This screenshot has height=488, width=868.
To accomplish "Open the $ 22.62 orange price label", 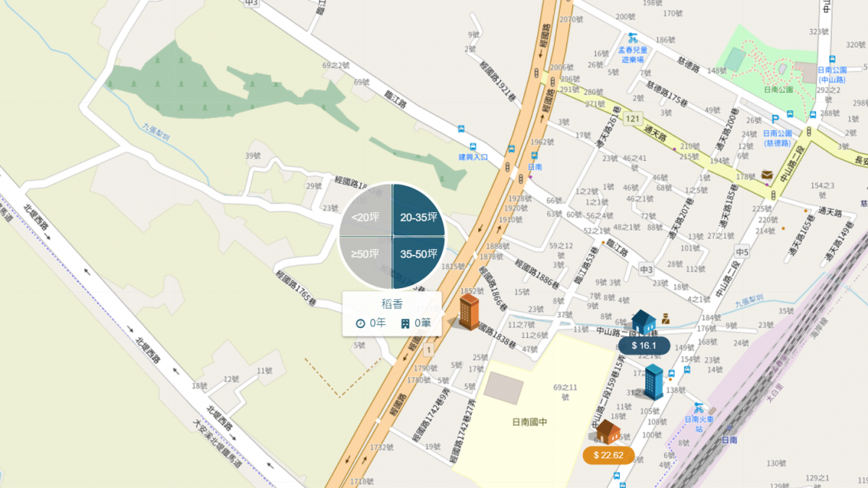I will pos(608,455).
